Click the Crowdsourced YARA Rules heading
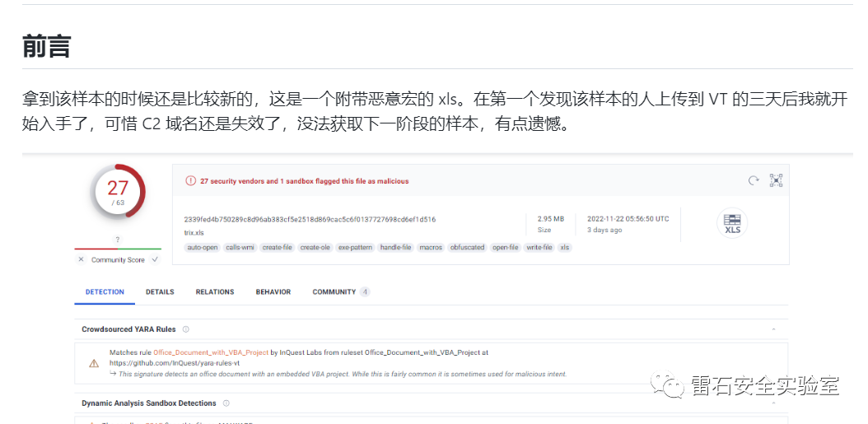The width and height of the screenshot is (868, 424). tap(128, 329)
